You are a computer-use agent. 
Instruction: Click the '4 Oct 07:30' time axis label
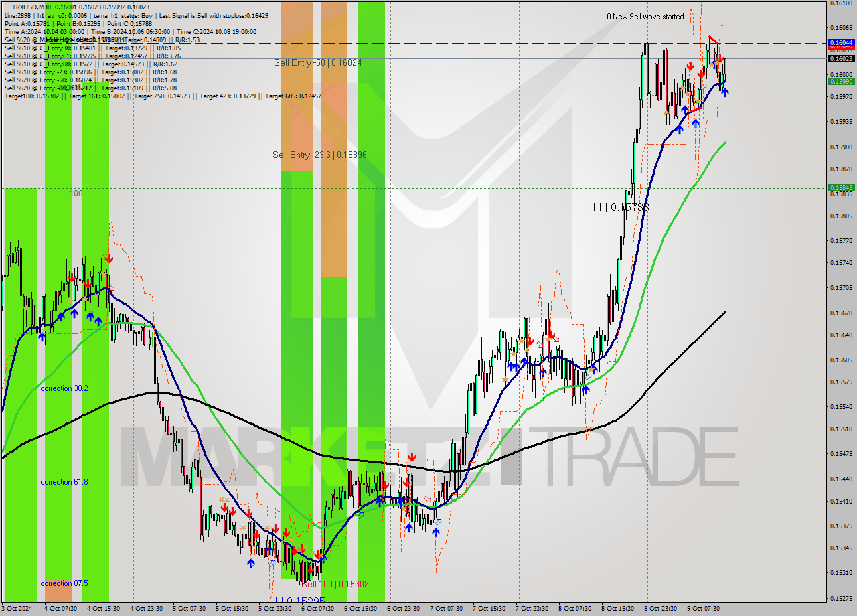pyautogui.click(x=60, y=609)
